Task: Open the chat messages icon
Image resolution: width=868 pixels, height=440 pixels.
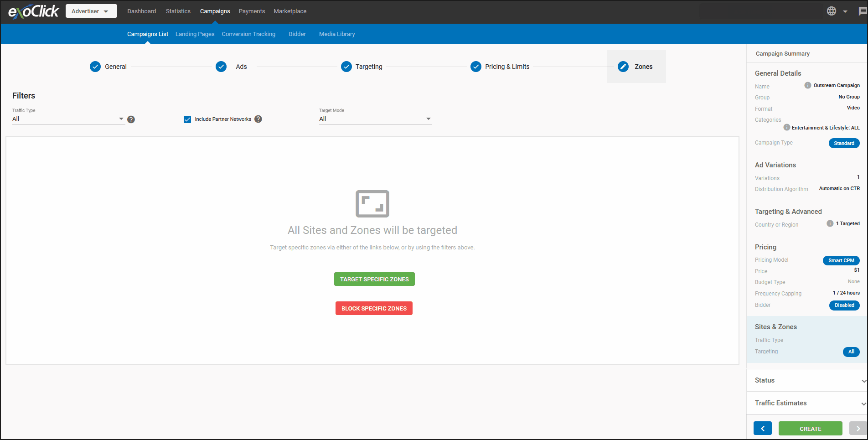Action: pos(863,11)
